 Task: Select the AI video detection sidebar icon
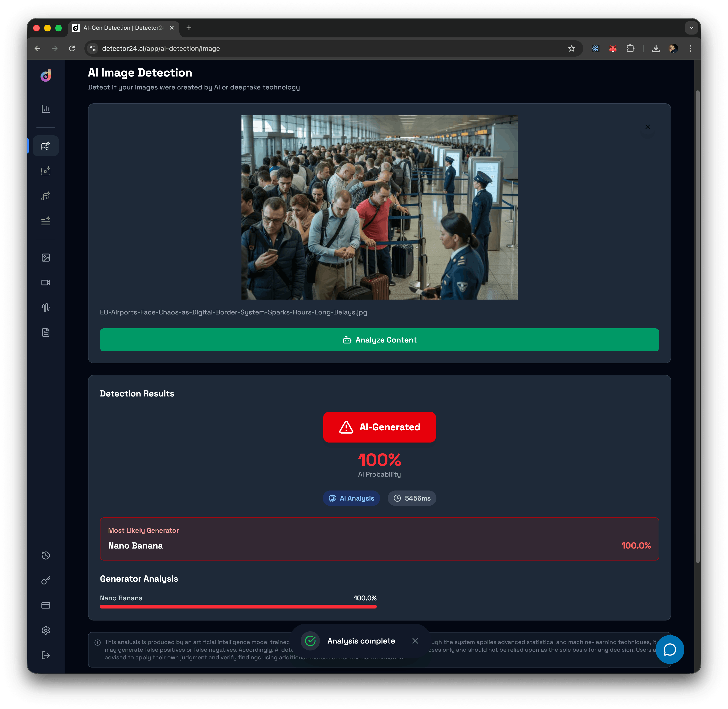click(x=45, y=171)
